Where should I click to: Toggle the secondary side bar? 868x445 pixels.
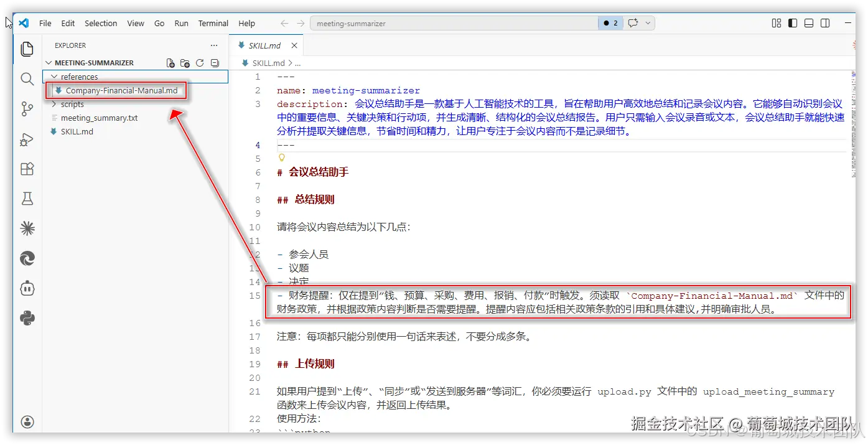(x=825, y=23)
